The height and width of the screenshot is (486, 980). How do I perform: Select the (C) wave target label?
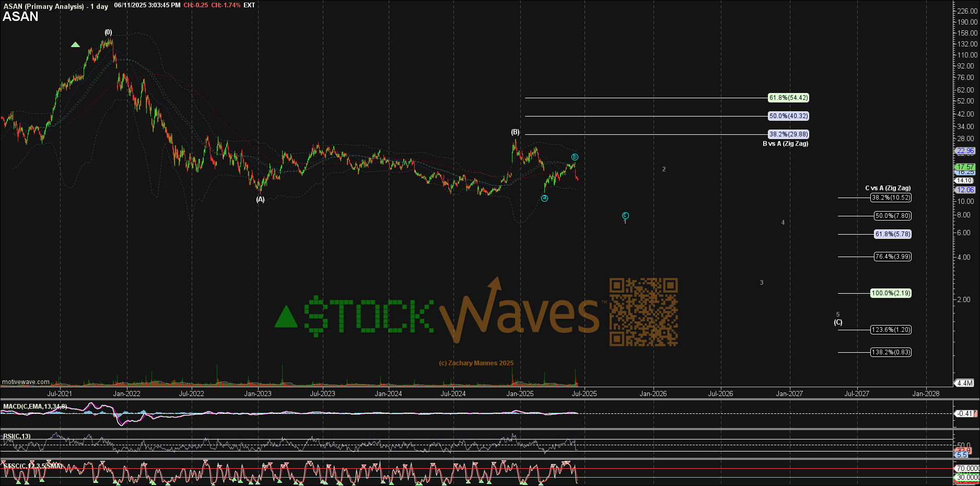(838, 322)
